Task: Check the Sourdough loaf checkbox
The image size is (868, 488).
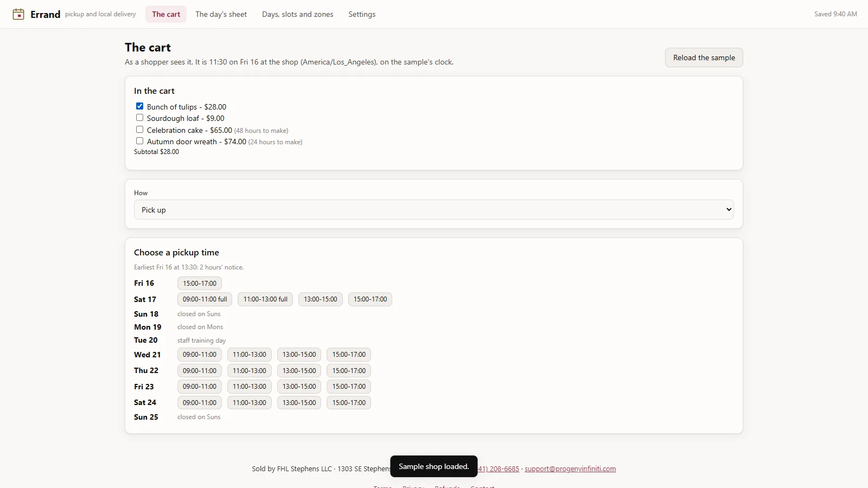Action: point(139,118)
